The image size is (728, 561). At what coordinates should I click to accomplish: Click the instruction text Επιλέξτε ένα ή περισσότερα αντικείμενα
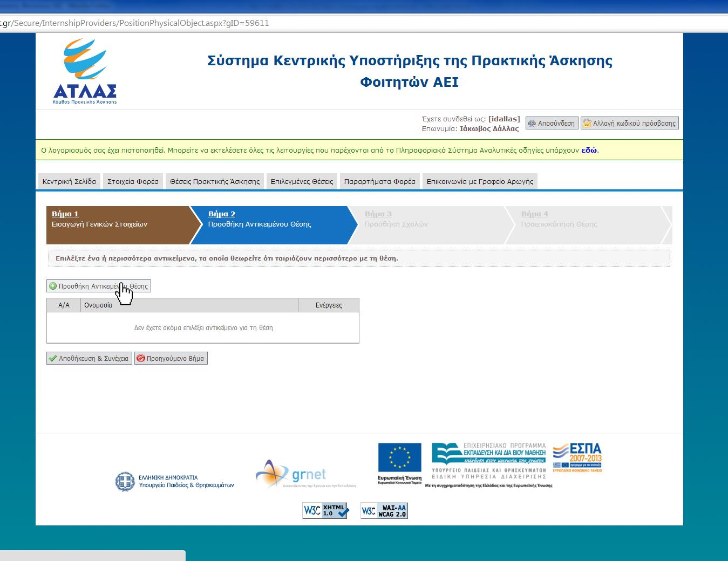tap(227, 258)
